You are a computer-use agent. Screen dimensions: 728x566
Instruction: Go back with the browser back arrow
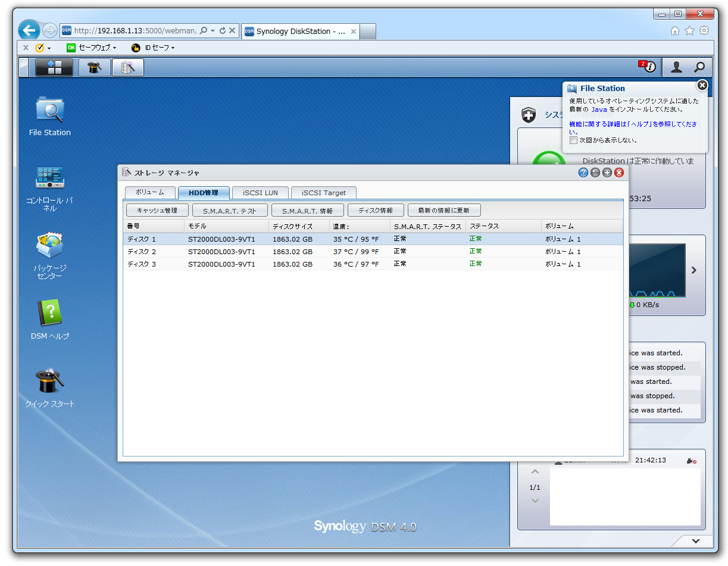click(x=29, y=30)
